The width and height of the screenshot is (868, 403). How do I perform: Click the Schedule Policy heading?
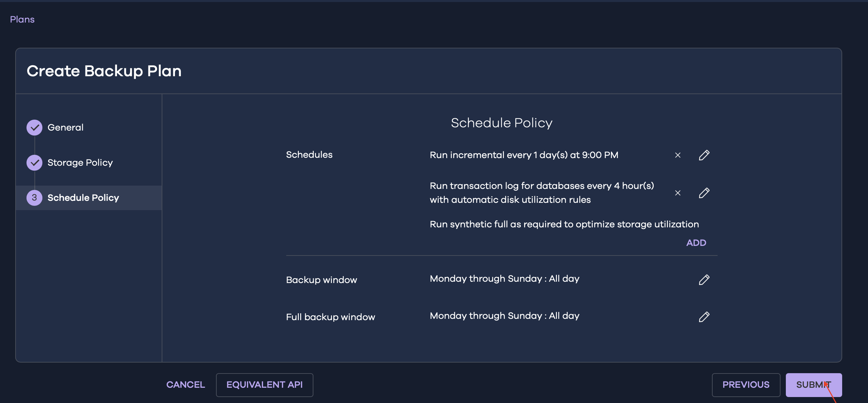[501, 123]
